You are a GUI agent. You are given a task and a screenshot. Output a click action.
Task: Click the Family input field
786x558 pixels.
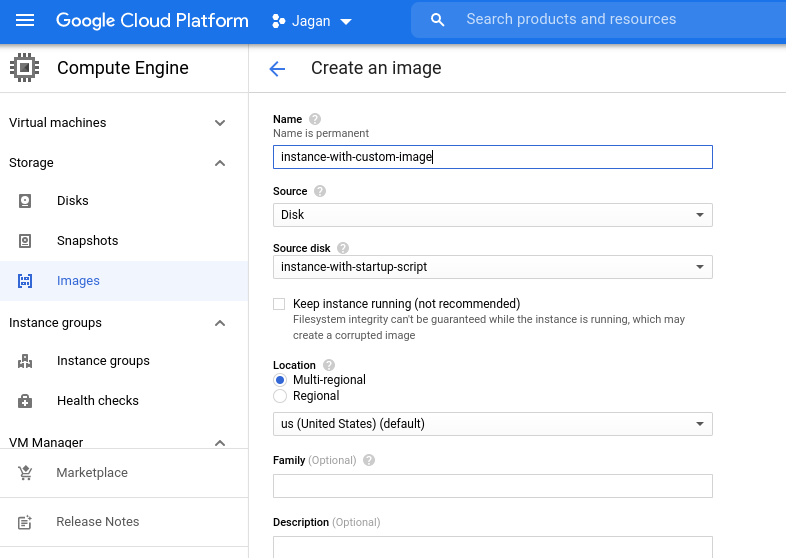[x=493, y=486]
